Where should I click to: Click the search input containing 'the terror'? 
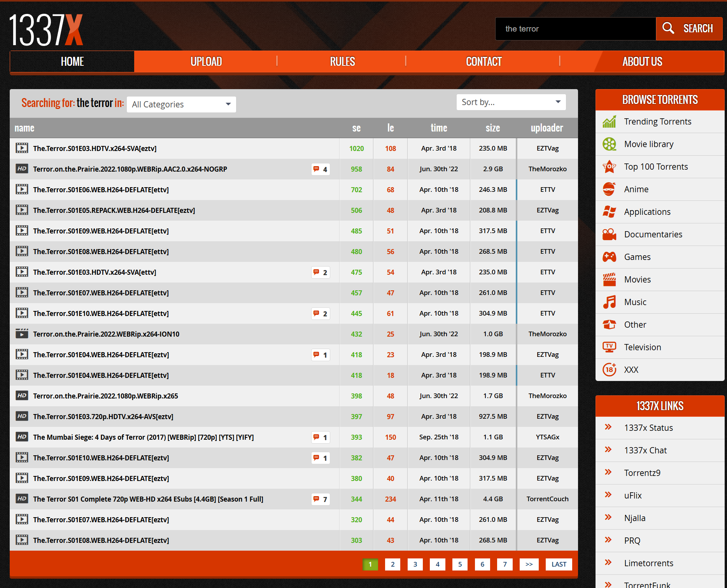576,28
